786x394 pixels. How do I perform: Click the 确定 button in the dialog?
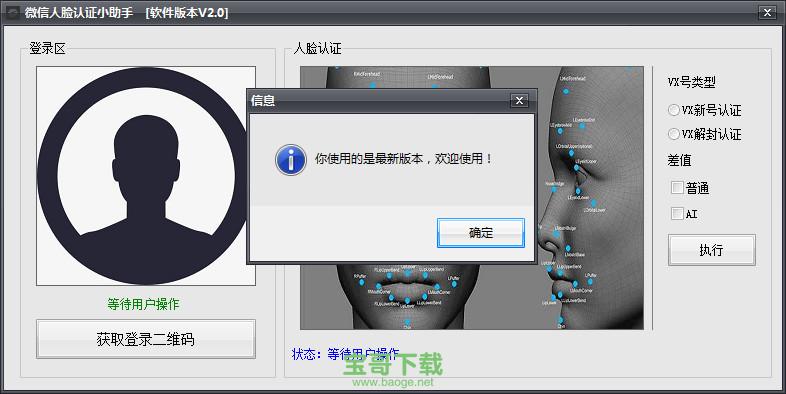[x=481, y=233]
